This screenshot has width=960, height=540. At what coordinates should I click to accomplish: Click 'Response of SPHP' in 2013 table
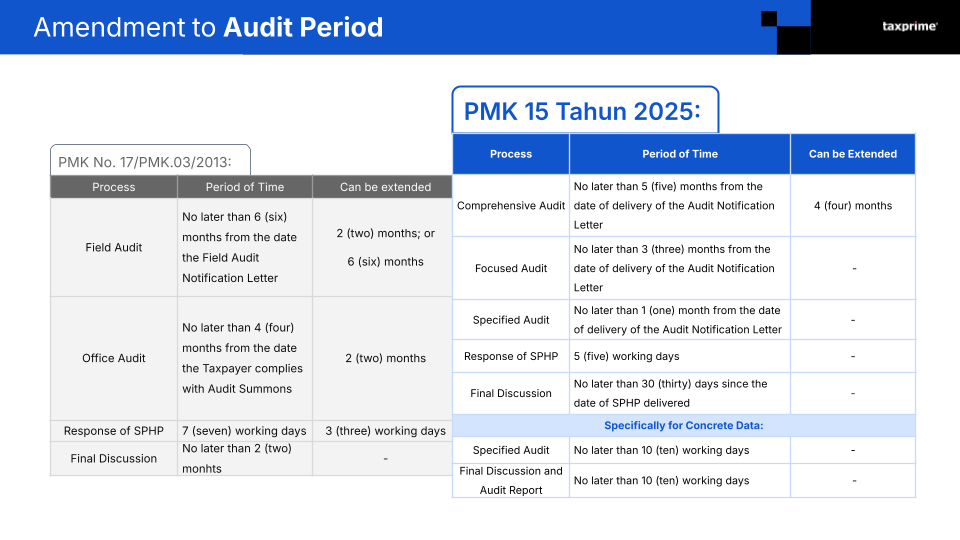click(114, 431)
